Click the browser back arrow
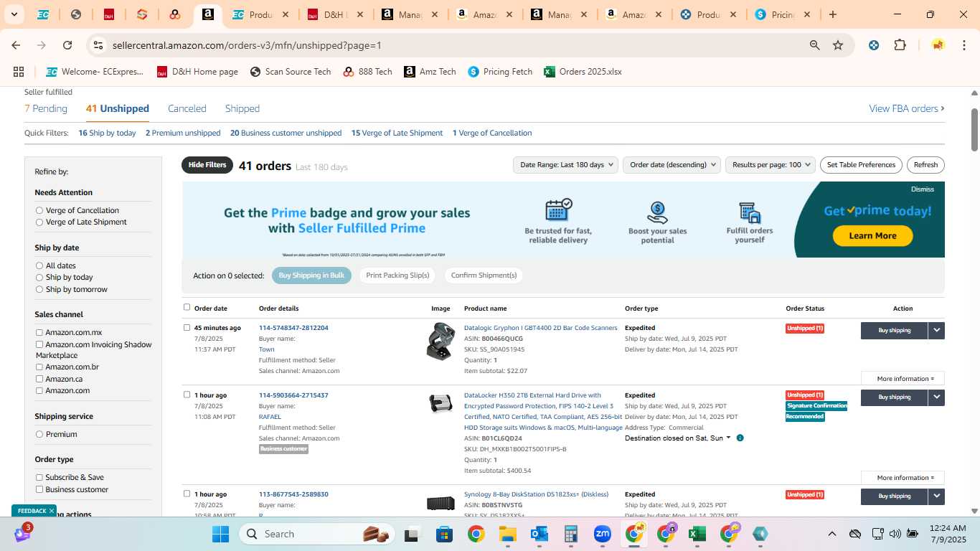Screen dimensions: 980x551 [x=16, y=45]
